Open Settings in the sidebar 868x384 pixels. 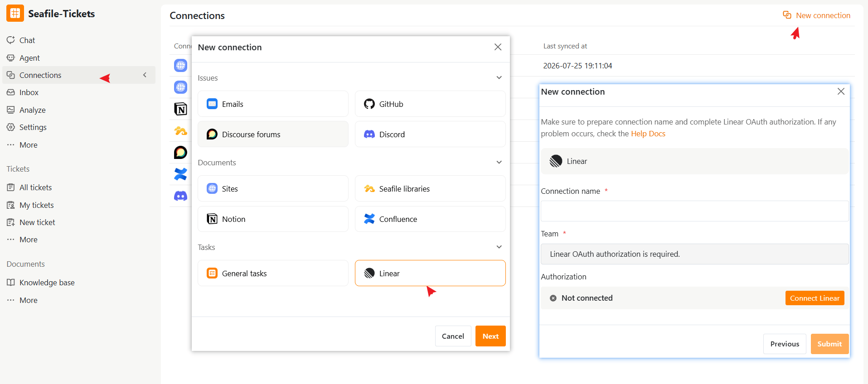click(33, 127)
